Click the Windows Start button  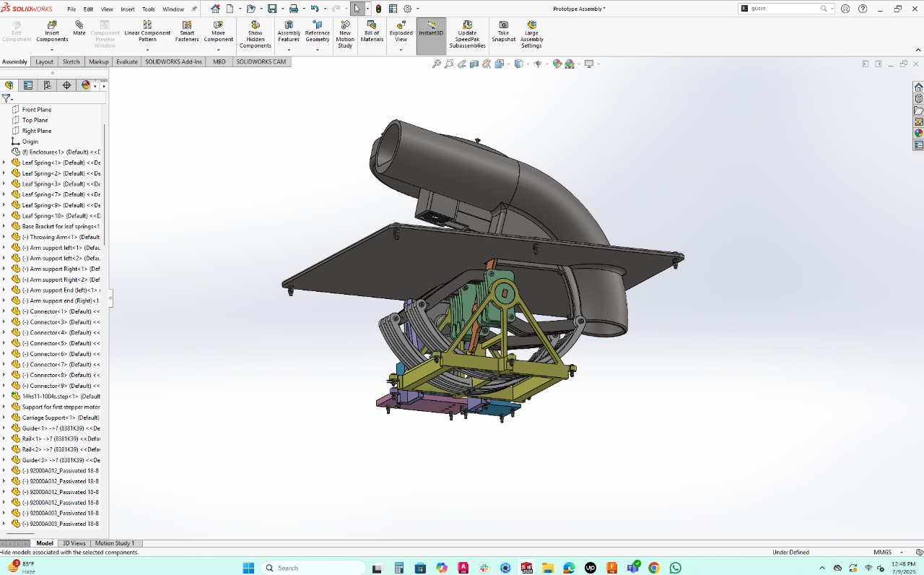248,568
